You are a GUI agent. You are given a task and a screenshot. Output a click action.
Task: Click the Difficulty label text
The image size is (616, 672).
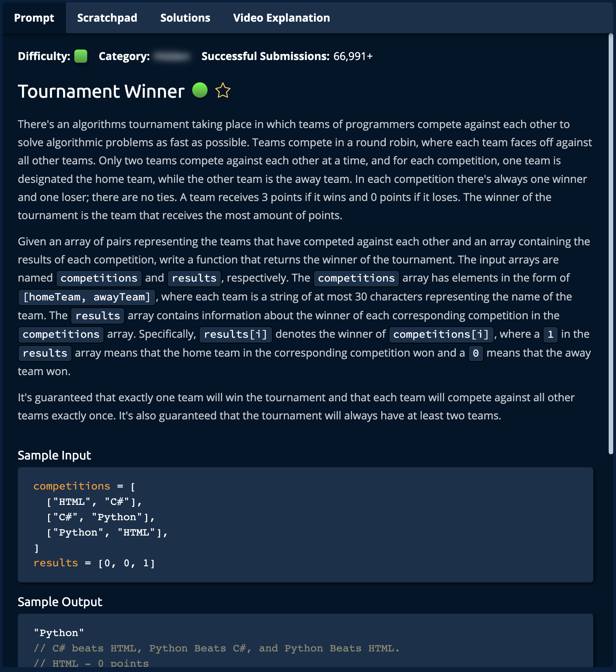(x=44, y=56)
